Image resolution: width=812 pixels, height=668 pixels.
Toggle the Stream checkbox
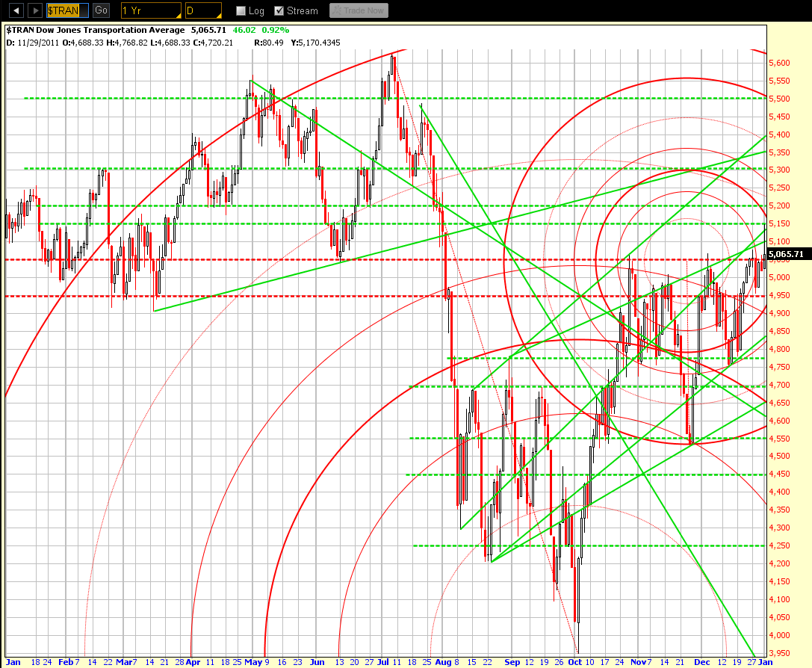(x=279, y=11)
